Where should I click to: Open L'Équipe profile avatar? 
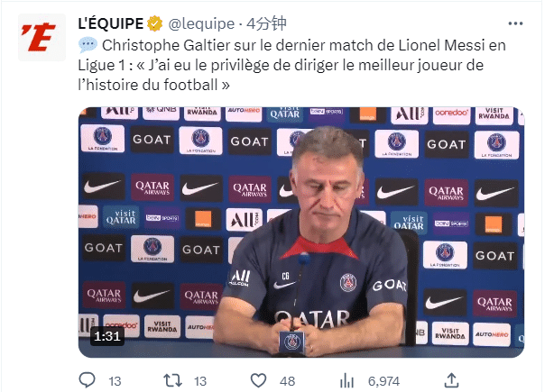pos(38,36)
